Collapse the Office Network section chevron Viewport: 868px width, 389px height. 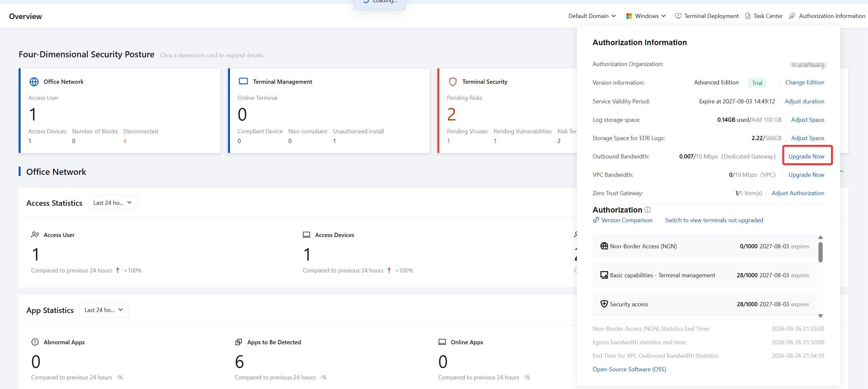click(x=842, y=171)
